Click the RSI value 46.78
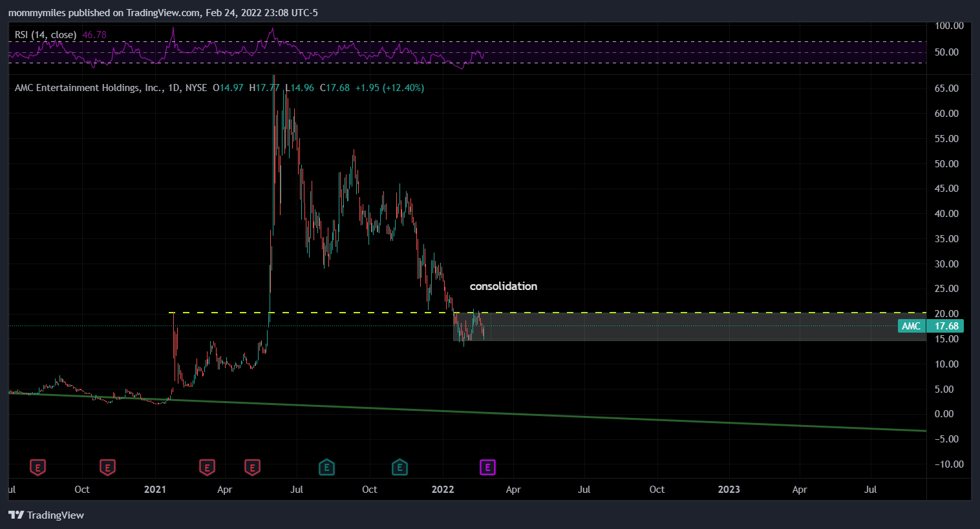Image resolution: width=980 pixels, height=529 pixels. coord(94,35)
